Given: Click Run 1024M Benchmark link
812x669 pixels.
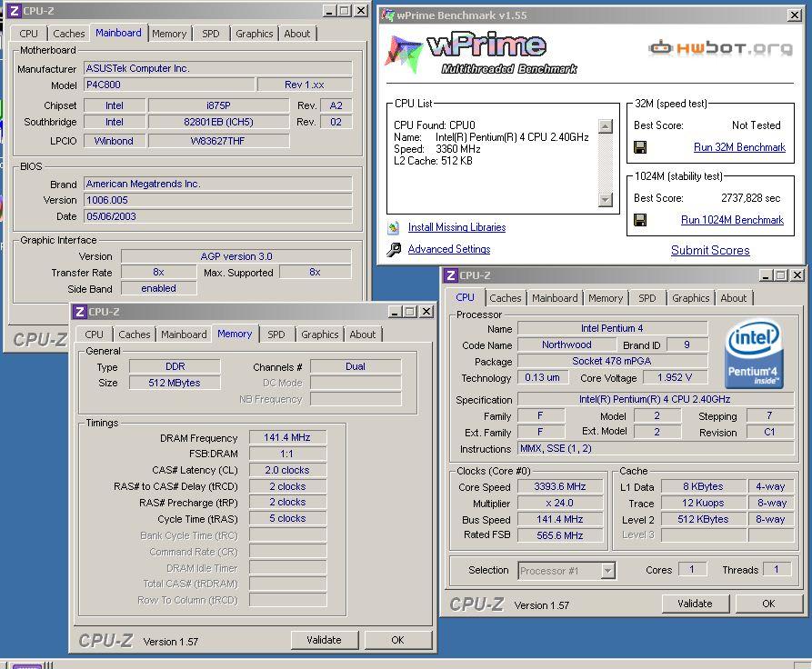Looking at the screenshot, I should coord(732,220).
